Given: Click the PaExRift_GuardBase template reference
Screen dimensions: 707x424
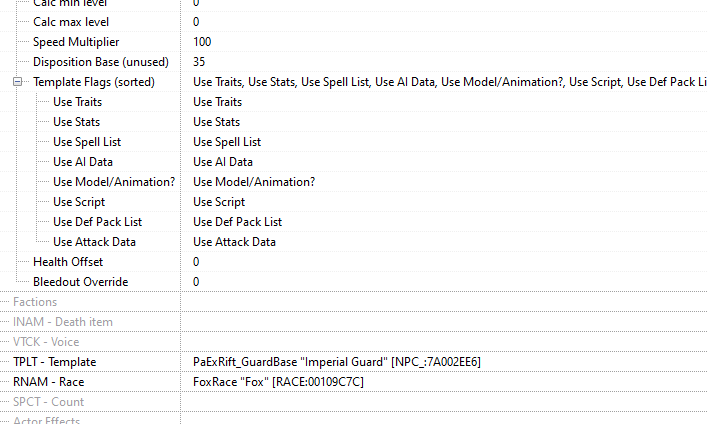Looking at the screenshot, I should (337, 362).
